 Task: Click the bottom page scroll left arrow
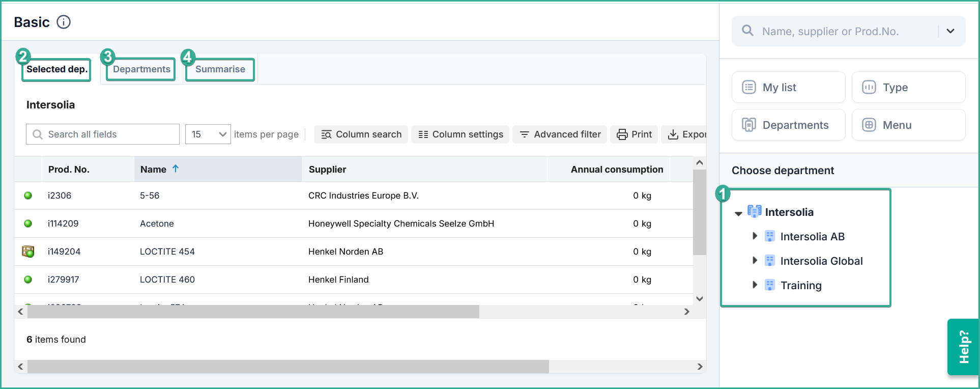click(x=20, y=367)
